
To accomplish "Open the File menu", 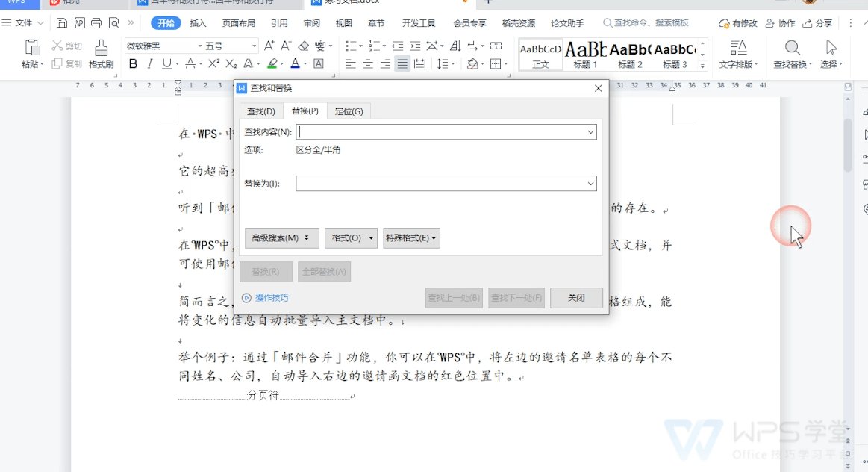I will (23, 22).
